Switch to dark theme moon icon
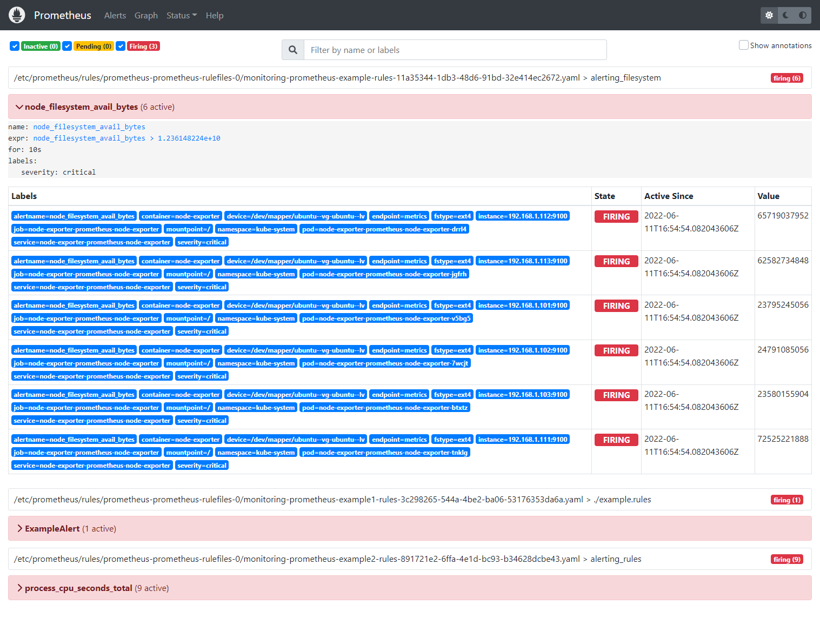 coord(786,15)
